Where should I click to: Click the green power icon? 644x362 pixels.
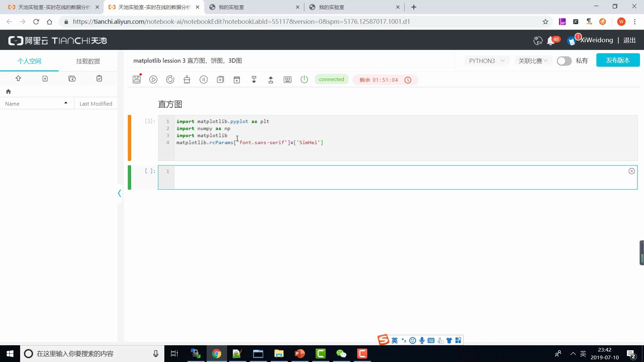pyautogui.click(x=304, y=79)
